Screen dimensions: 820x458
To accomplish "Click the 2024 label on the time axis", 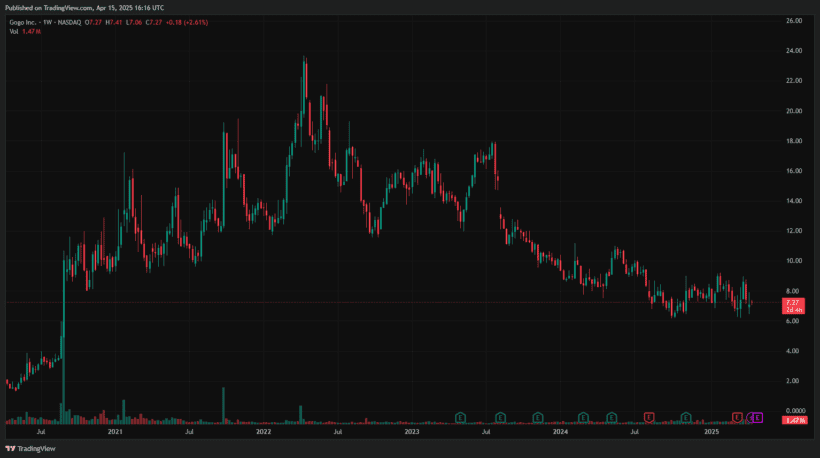I will pyautogui.click(x=561, y=433).
